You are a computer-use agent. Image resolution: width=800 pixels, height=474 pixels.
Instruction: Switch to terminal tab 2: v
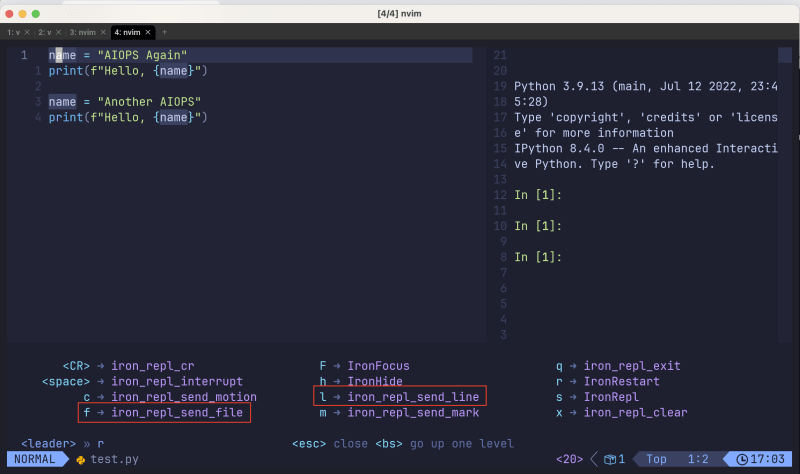[x=44, y=32]
